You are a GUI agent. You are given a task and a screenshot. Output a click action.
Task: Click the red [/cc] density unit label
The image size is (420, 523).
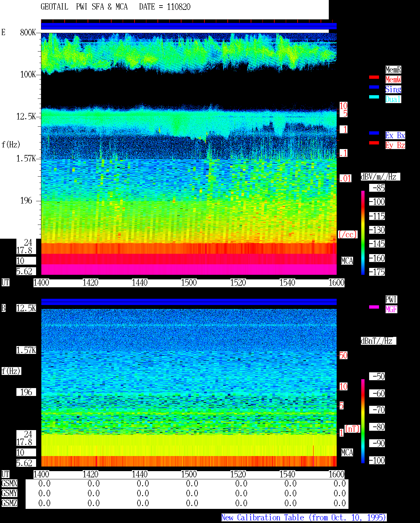click(x=347, y=235)
